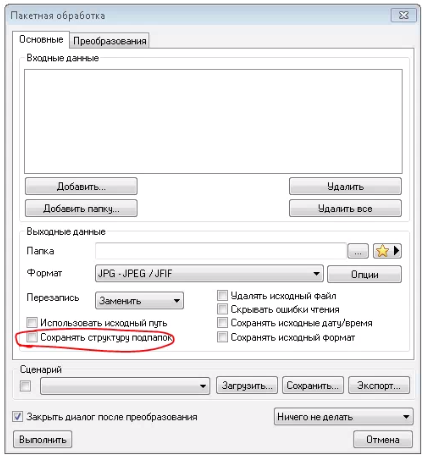Toggle Использовать исходный путь checkbox
Screen dimensions: 426x457
(32, 323)
